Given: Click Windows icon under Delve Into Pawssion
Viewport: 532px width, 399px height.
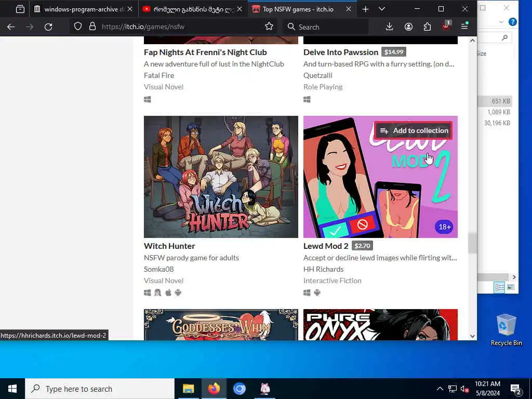Looking at the screenshot, I should [x=307, y=99].
